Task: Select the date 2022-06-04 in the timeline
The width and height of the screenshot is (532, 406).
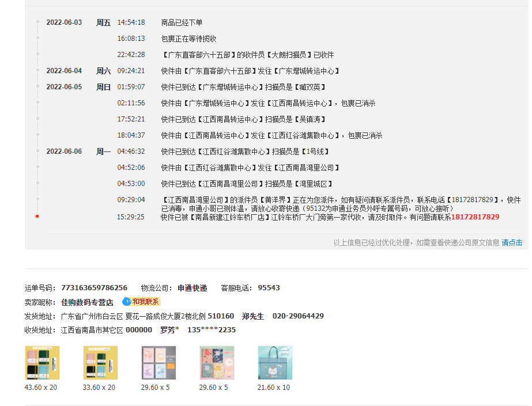Action: click(64, 71)
